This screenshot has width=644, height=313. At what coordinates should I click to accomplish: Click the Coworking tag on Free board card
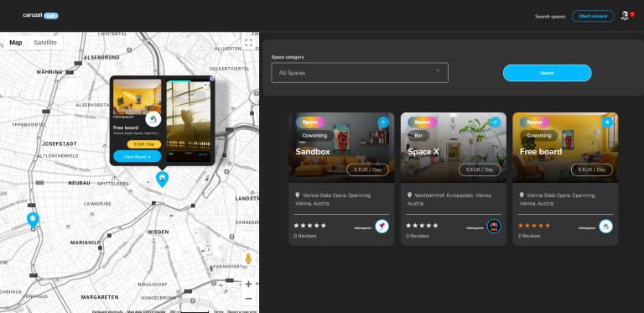(539, 136)
